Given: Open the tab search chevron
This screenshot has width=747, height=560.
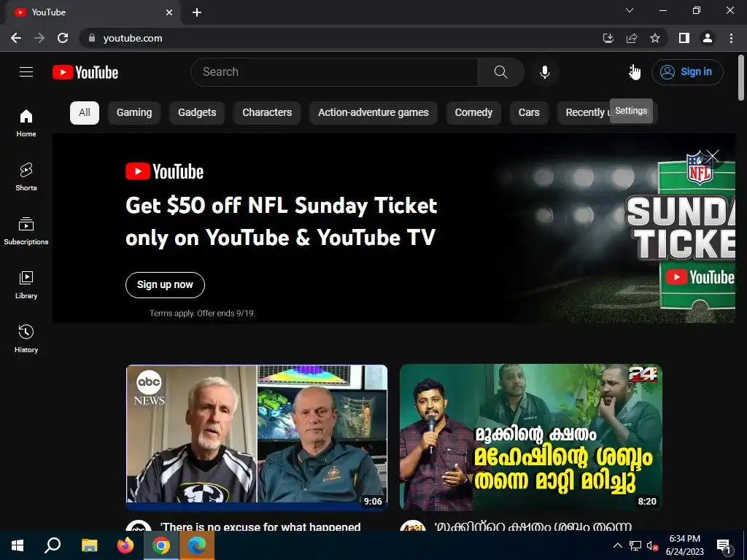Looking at the screenshot, I should pos(630,10).
